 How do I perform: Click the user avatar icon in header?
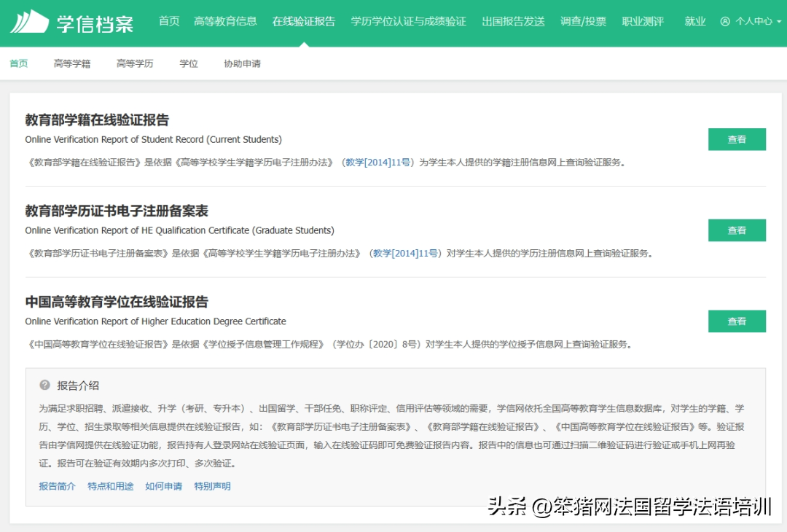[x=724, y=22]
